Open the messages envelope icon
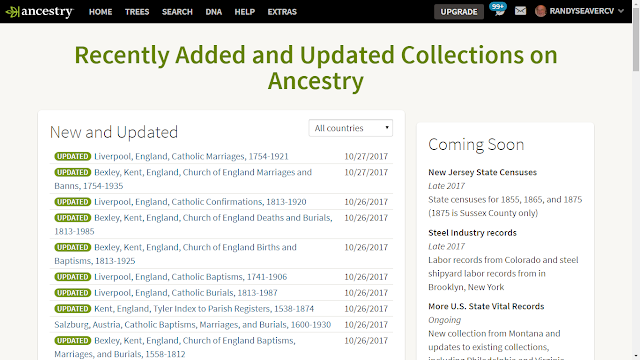This screenshot has width=640, height=360. tap(520, 11)
